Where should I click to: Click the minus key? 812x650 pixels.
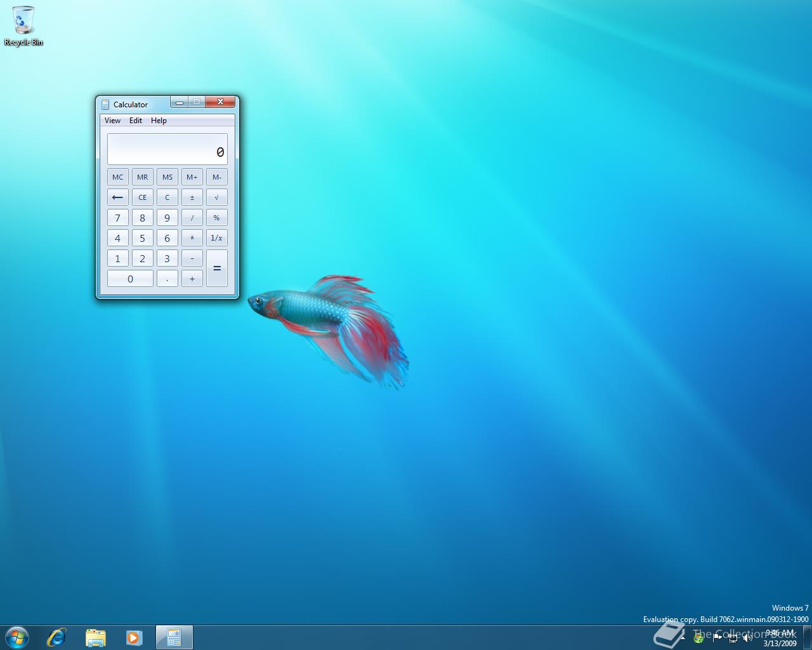(x=192, y=258)
